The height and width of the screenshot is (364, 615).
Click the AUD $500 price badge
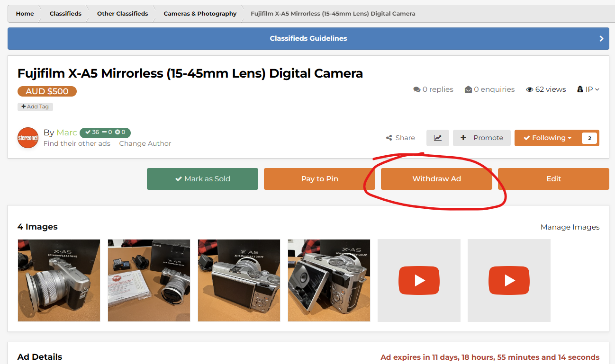point(47,91)
